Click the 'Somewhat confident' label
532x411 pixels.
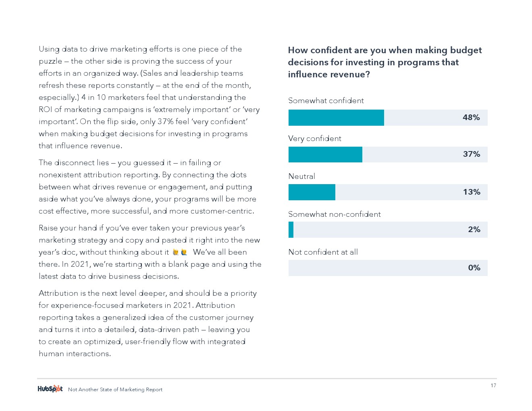pyautogui.click(x=326, y=101)
